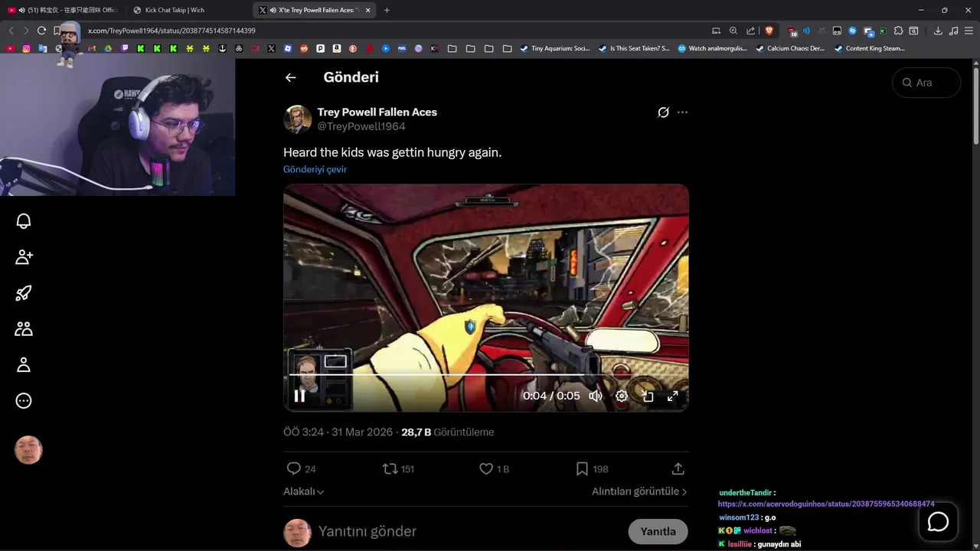Screen dimensions: 980x551
Task: Click the Yanıtla reply button
Action: pos(658,531)
